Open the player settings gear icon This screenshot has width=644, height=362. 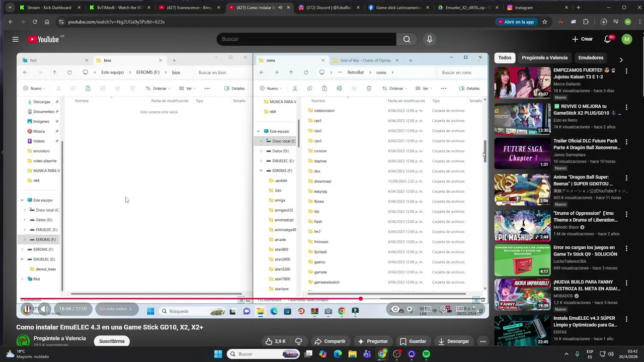(x=444, y=309)
